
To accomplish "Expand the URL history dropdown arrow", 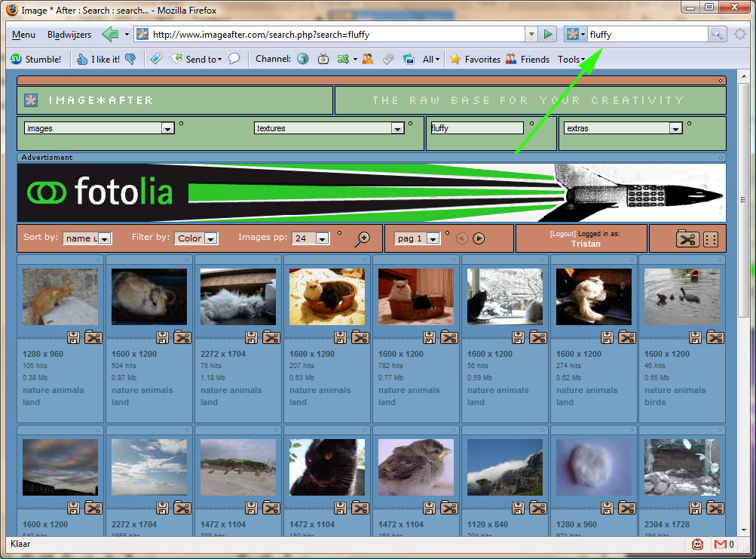I will [x=531, y=34].
